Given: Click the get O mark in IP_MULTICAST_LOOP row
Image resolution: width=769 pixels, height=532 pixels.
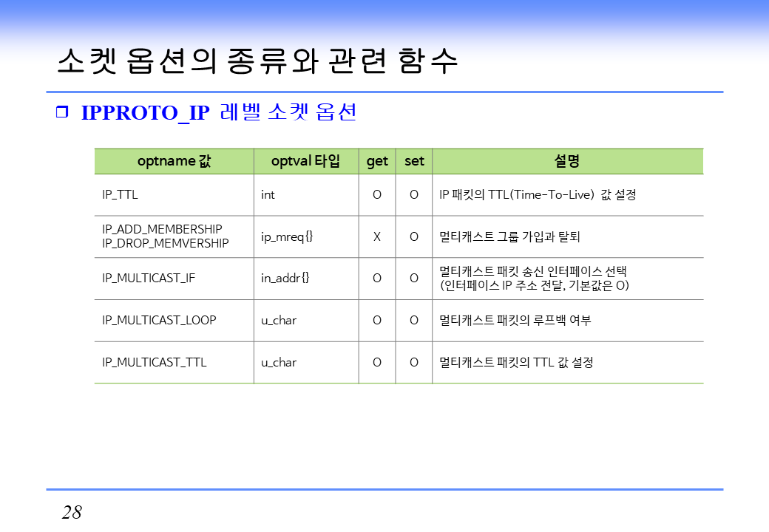Looking at the screenshot, I should tap(377, 320).
